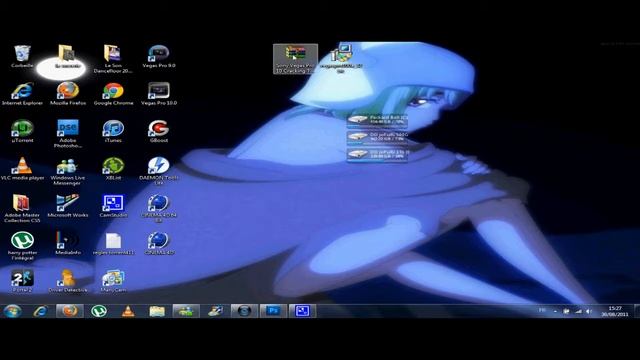Open DAEMON Tools Lite desktop shortcut
Screen dimensions: 640x360
(x=159, y=171)
